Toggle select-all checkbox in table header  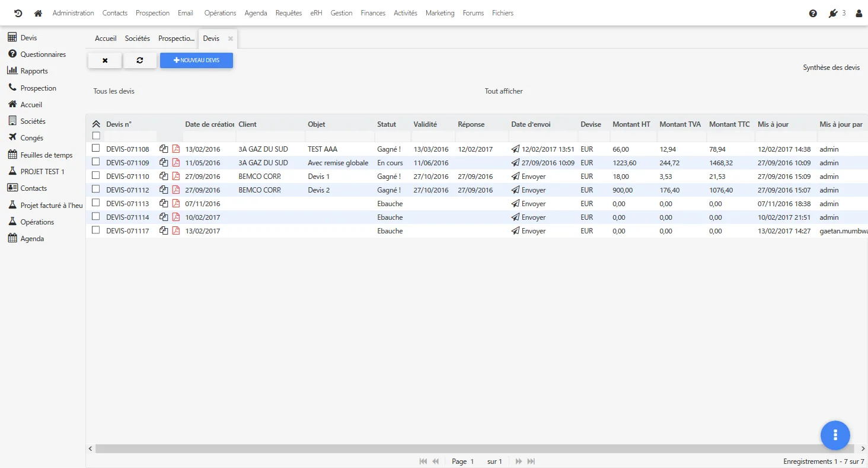coord(96,136)
